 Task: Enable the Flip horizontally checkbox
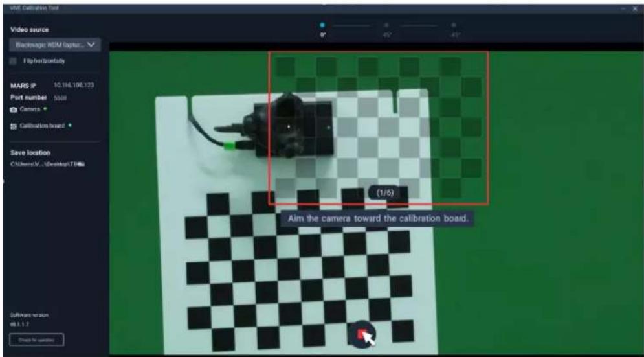14,61
